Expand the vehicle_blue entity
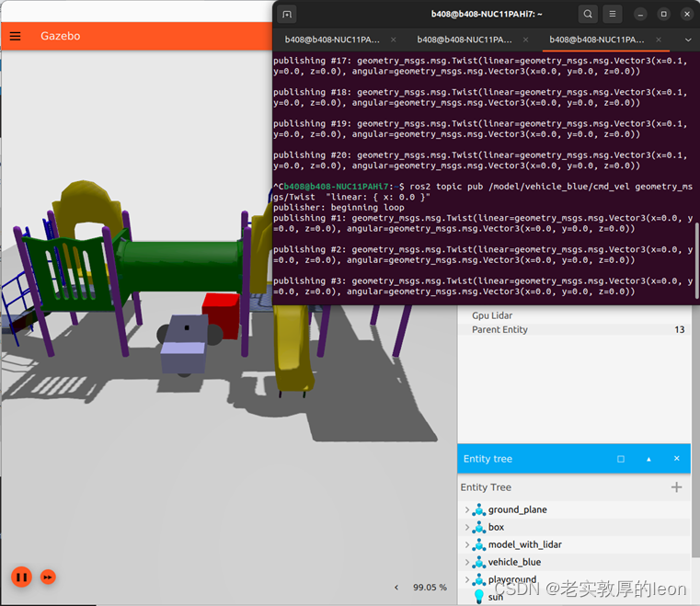Image resolution: width=700 pixels, height=606 pixels. [x=467, y=562]
